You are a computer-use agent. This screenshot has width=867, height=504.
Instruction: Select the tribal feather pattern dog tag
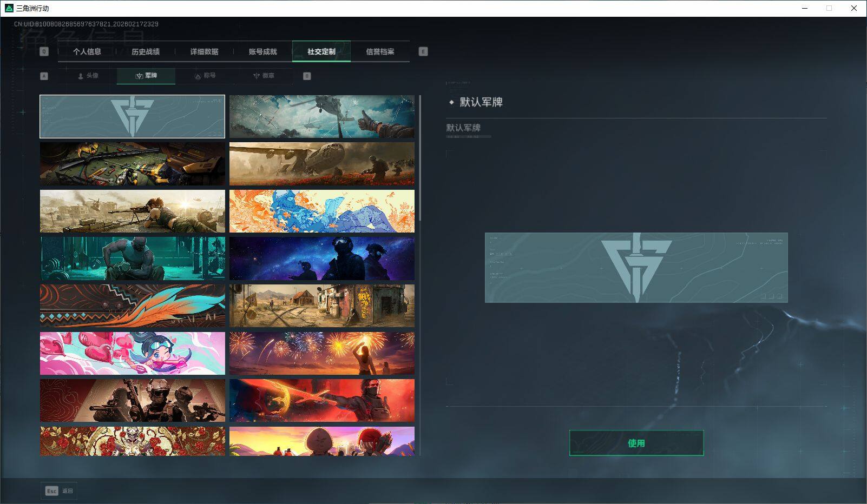coord(133,306)
